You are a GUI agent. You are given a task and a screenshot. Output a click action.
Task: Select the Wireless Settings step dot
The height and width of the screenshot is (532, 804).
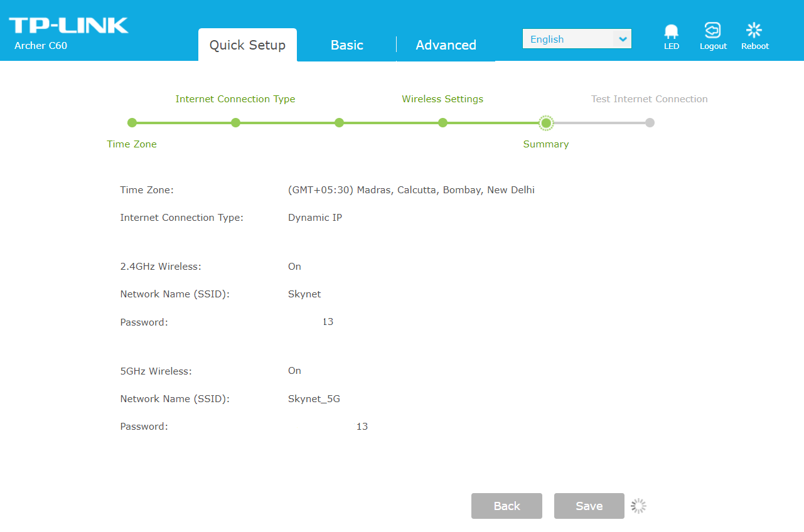[442, 122]
